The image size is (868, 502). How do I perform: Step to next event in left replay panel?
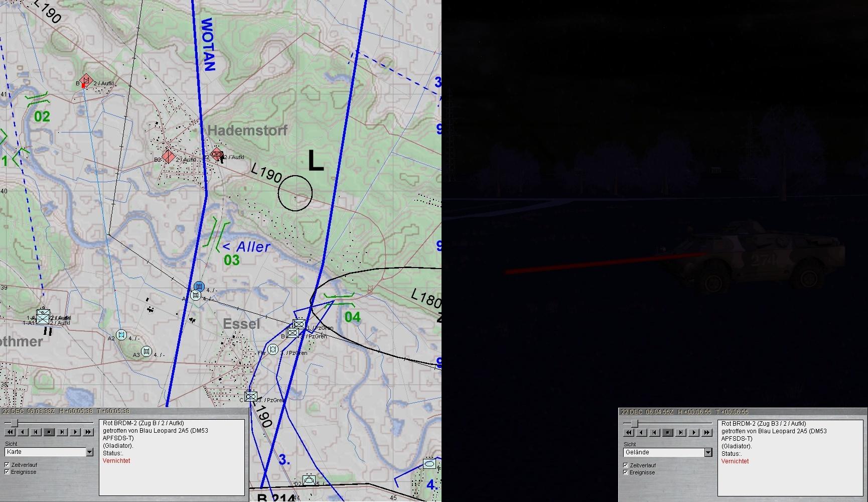[x=62, y=432]
